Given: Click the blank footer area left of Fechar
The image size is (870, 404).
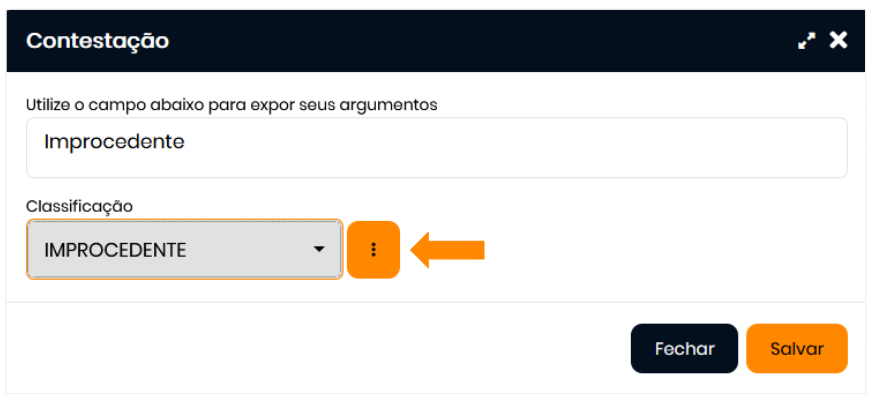Looking at the screenshot, I should click(x=300, y=349).
